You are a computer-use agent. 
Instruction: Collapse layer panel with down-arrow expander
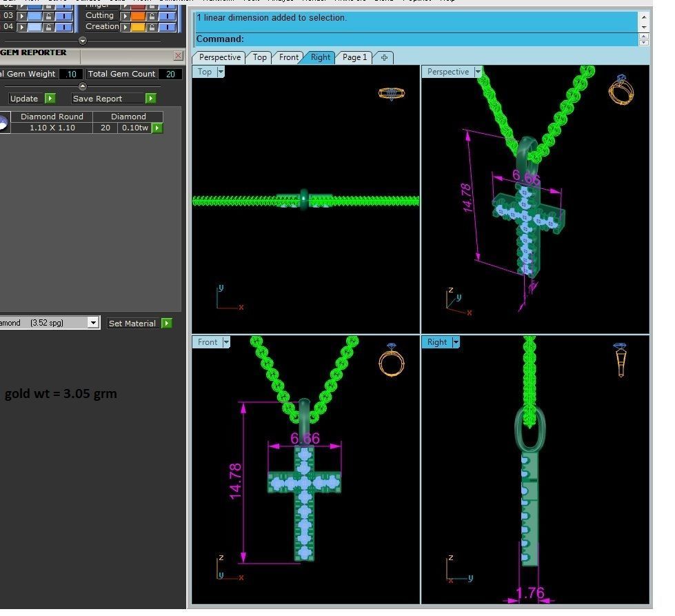coord(83,41)
